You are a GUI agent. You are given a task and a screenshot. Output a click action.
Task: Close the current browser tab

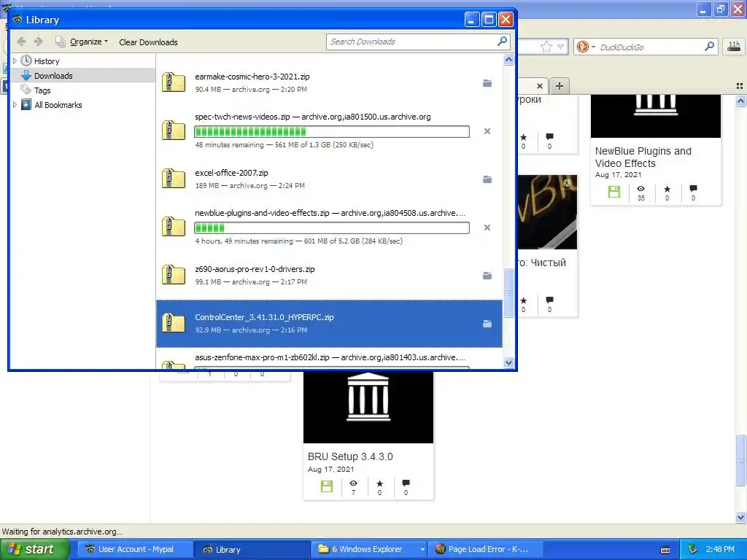[x=539, y=86]
